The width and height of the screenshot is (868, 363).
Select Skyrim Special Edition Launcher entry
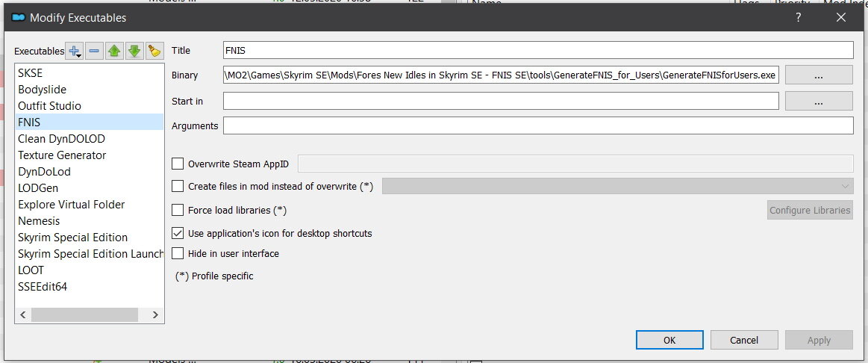coord(89,254)
